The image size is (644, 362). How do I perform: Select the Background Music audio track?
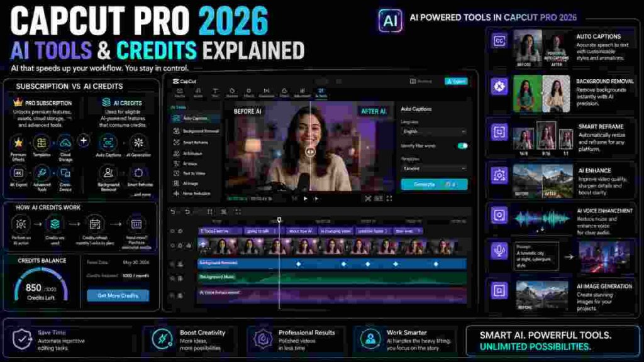coord(332,278)
